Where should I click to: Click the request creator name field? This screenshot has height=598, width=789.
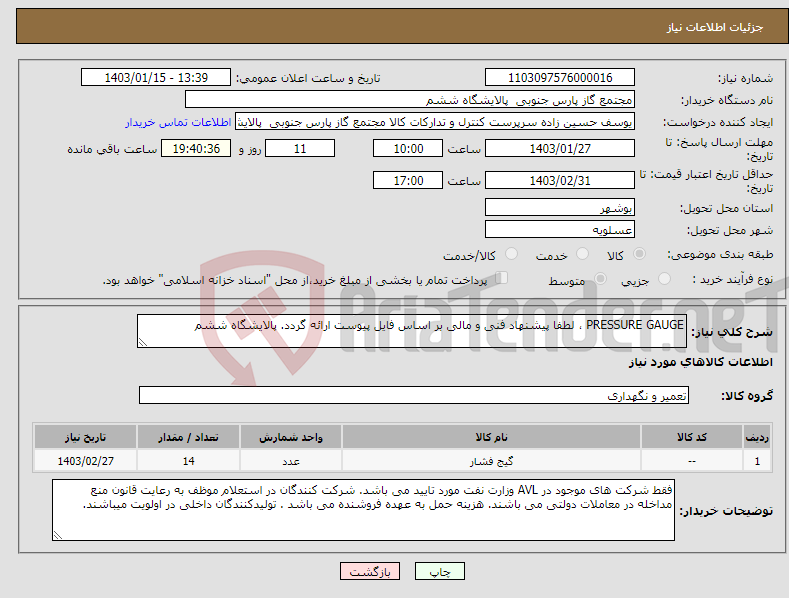coord(435,122)
